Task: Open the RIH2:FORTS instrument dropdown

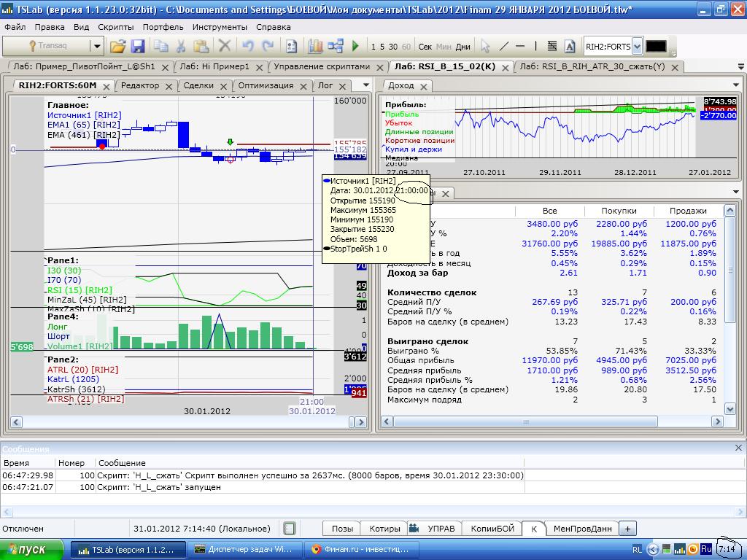Action: (637, 47)
